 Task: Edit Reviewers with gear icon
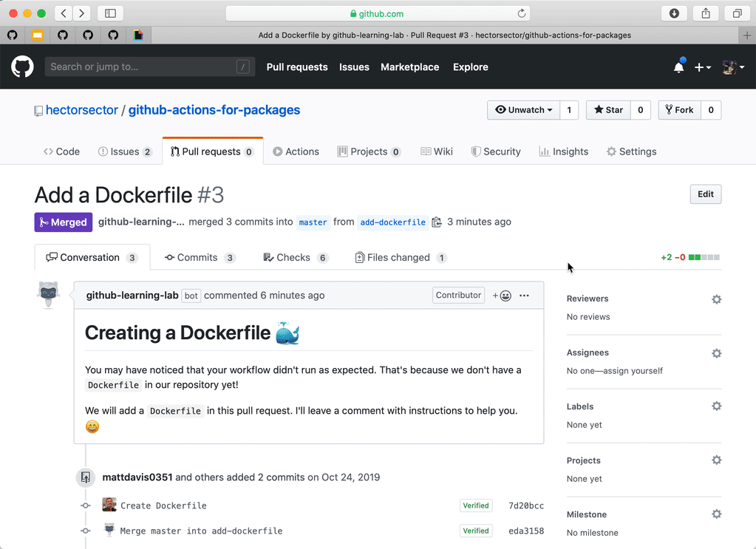(x=717, y=299)
